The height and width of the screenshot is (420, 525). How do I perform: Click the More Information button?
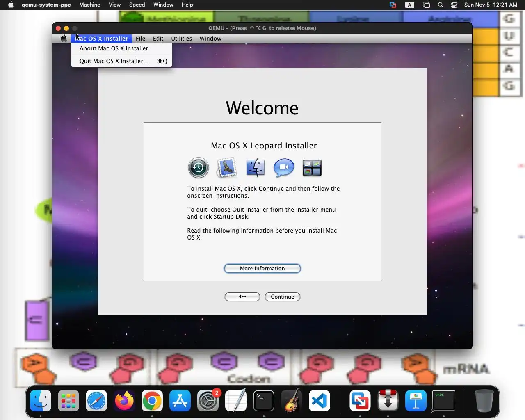pyautogui.click(x=262, y=269)
